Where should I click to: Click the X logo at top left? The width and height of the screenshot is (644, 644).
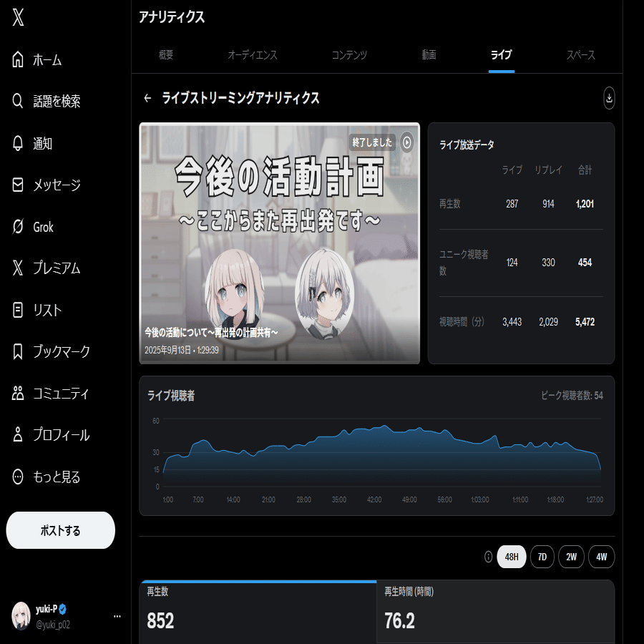17,17
